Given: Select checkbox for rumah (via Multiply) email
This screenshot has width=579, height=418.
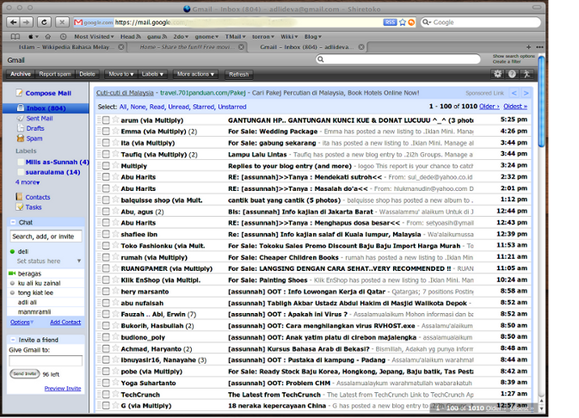Looking at the screenshot, I should (x=106, y=257).
